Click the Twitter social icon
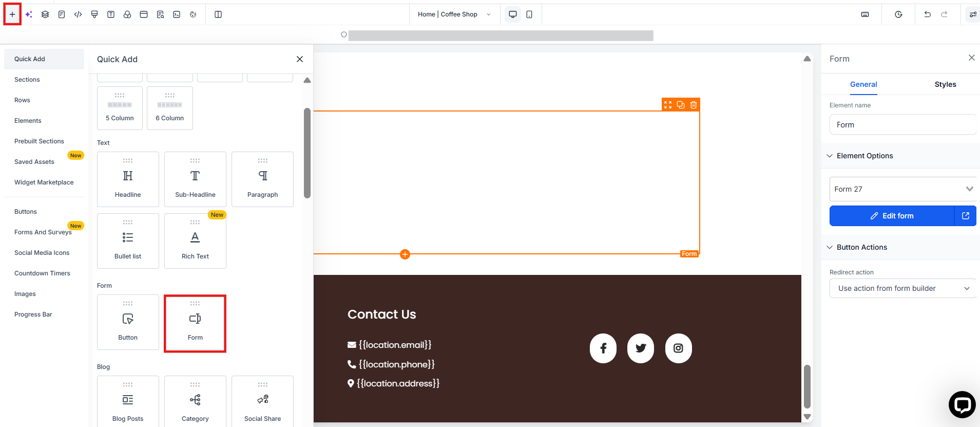 coord(641,348)
